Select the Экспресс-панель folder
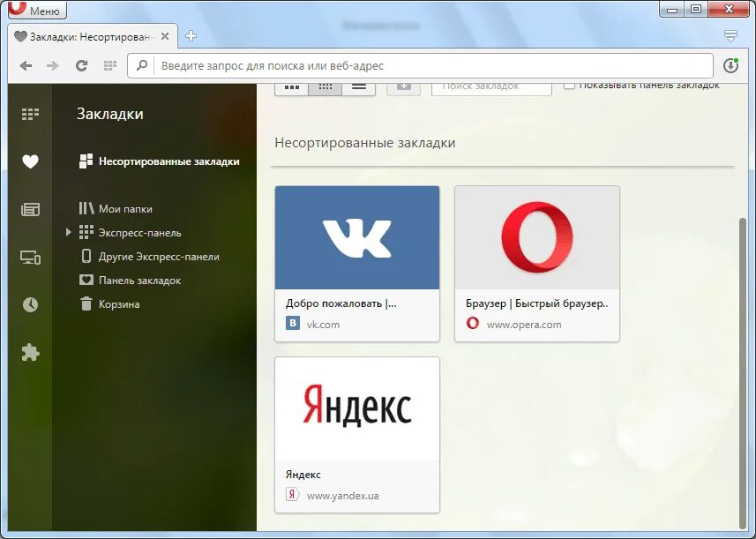The height and width of the screenshot is (539, 756). (x=131, y=232)
